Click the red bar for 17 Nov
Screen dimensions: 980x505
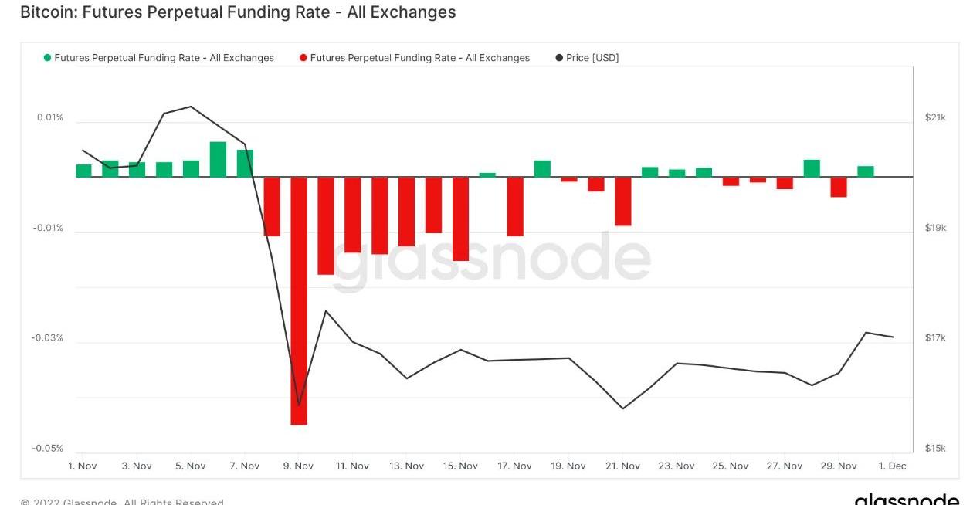pyautogui.click(x=515, y=206)
